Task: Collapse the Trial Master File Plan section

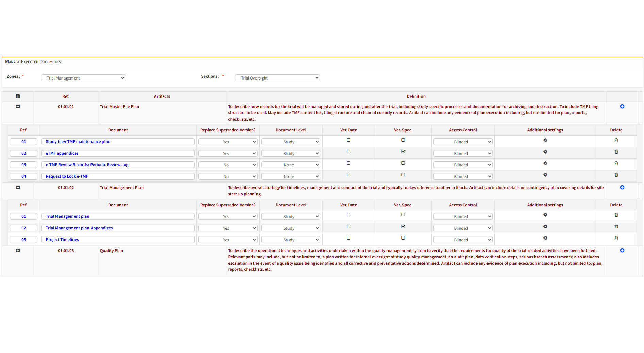Action: [x=18, y=106]
